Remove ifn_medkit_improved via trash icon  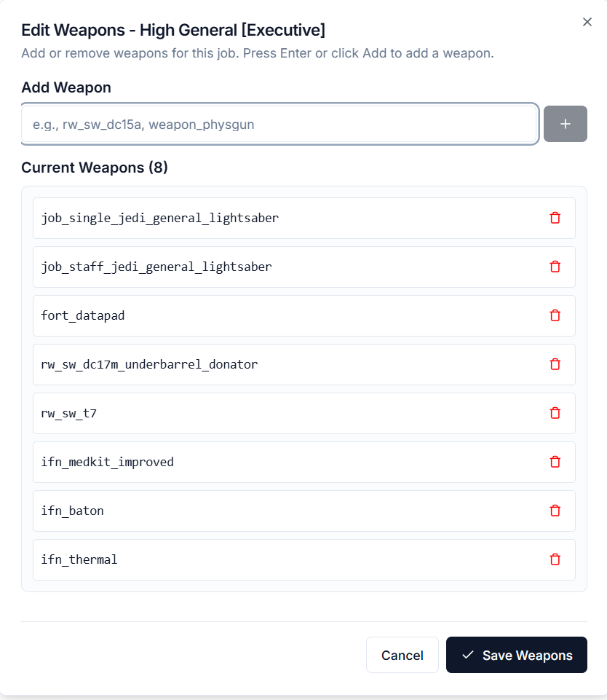(x=555, y=462)
